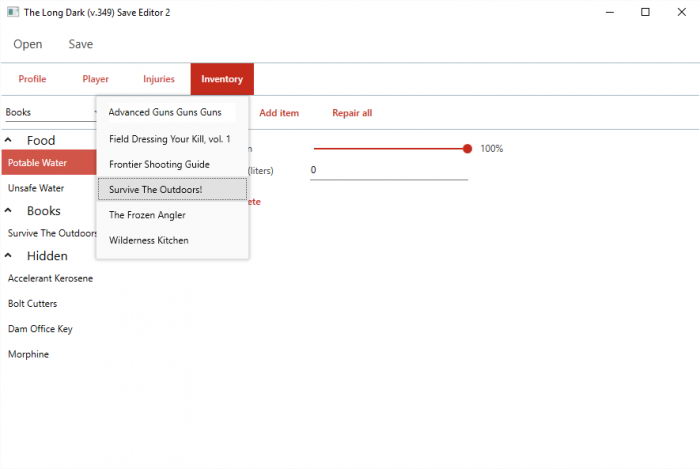
Task: Select Morphine in the Hidden group
Action: tap(29, 354)
